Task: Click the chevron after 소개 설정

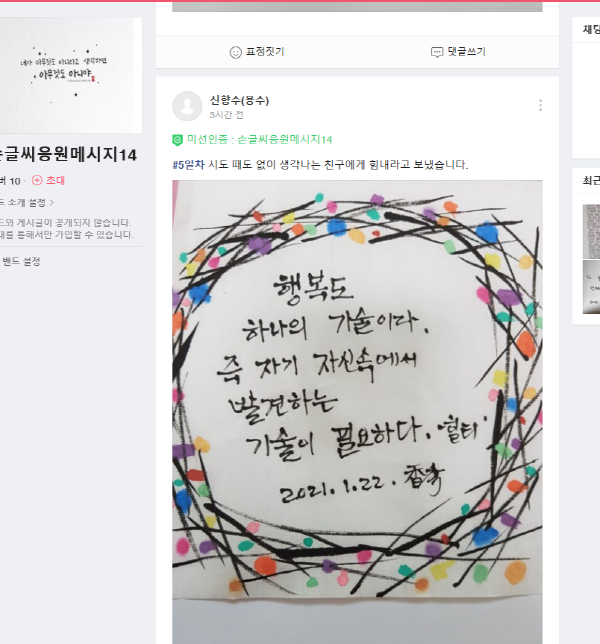Action: [x=51, y=202]
